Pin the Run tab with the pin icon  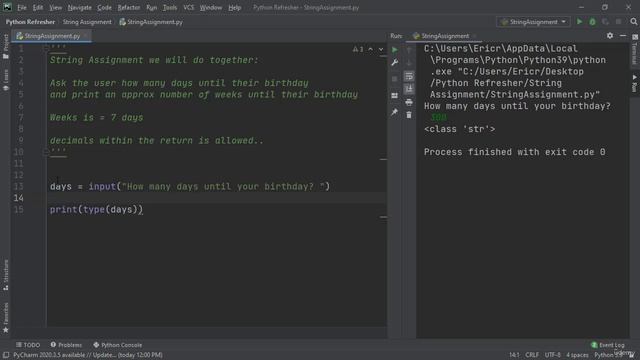[x=395, y=112]
